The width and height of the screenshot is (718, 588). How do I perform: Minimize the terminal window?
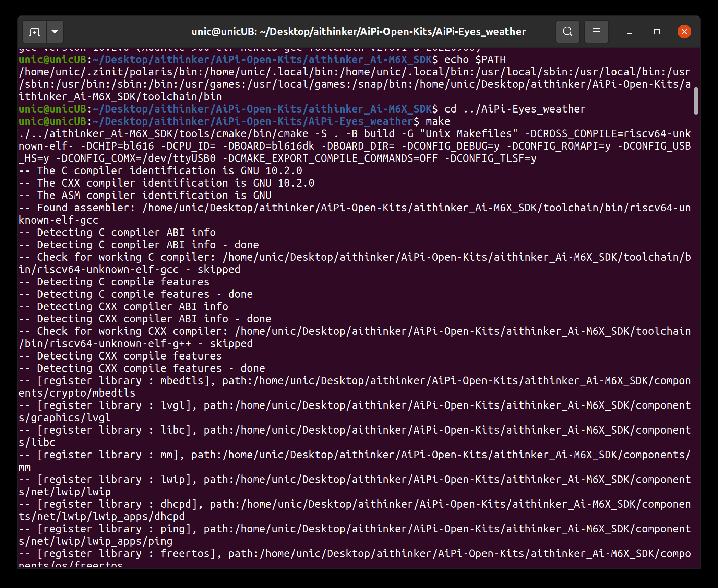point(629,32)
